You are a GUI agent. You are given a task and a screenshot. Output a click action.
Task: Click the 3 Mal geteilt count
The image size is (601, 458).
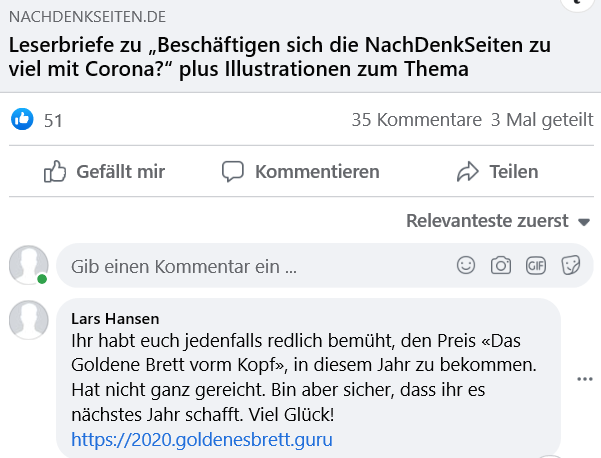click(x=542, y=120)
